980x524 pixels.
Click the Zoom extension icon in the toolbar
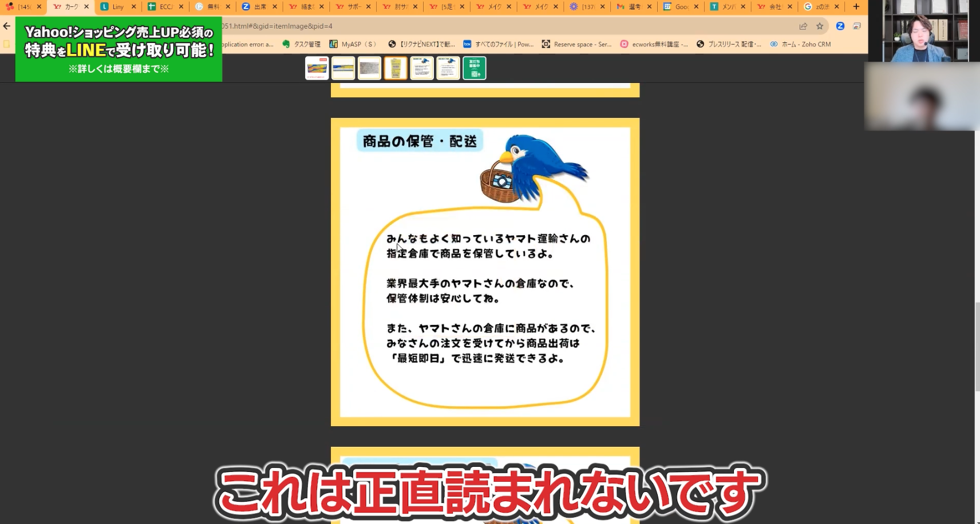840,26
